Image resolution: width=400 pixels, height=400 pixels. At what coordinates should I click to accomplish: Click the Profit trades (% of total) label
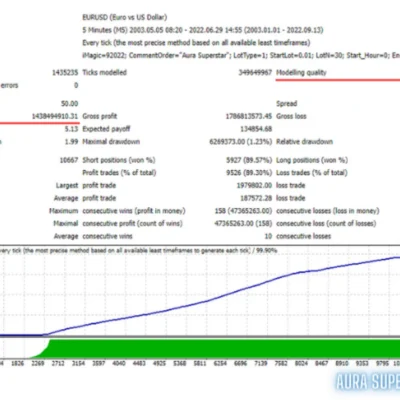(119, 173)
